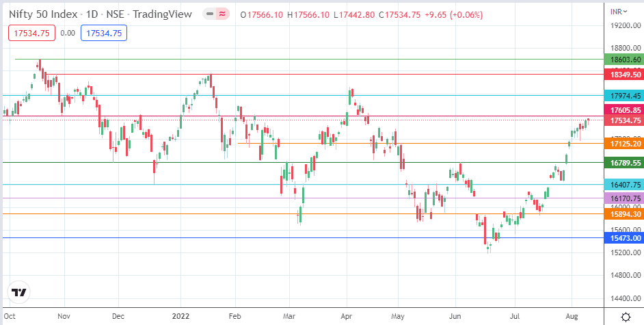Screen dimensions: 644x325
Task: Select the blue 15473.00 price label
Action: (624, 238)
